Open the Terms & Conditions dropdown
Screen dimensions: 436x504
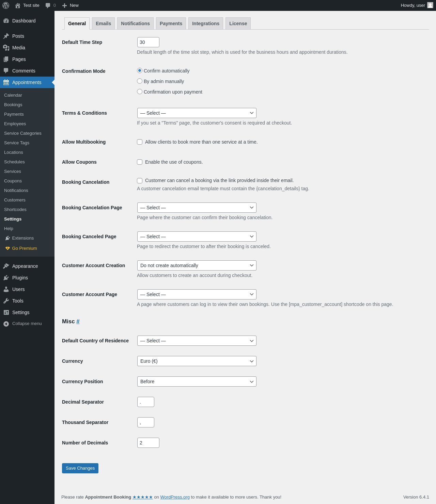click(197, 113)
